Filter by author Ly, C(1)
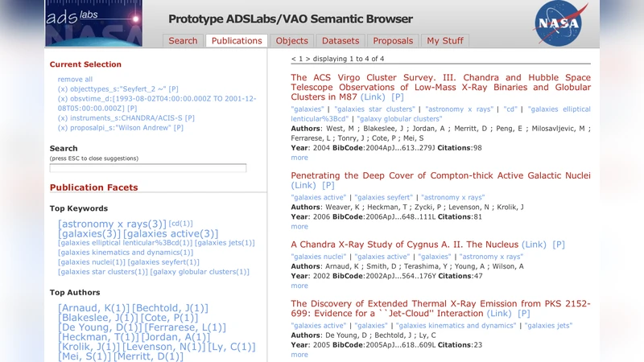The height and width of the screenshot is (362, 644). 232,347
